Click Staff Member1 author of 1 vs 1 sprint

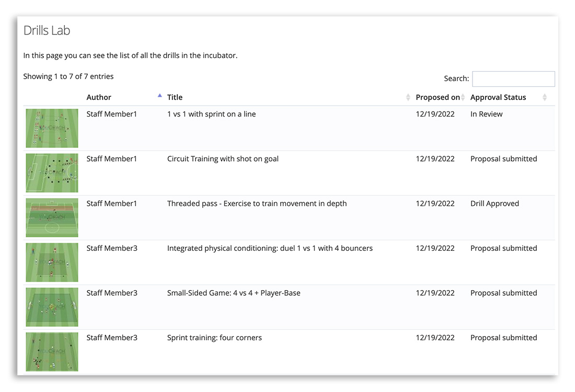tap(111, 114)
